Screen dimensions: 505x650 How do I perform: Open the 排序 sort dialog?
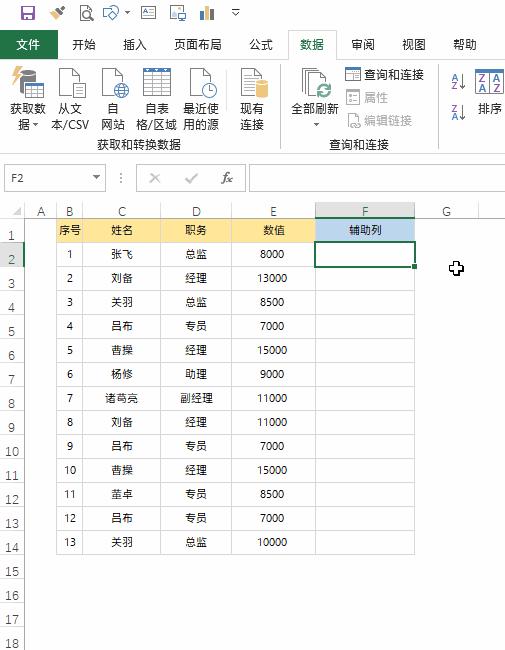pos(489,93)
